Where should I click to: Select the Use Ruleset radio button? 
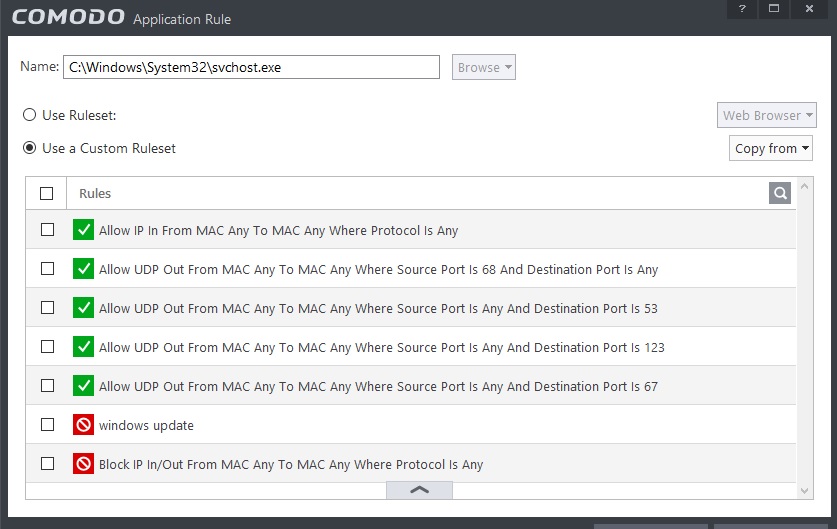pyautogui.click(x=29, y=115)
